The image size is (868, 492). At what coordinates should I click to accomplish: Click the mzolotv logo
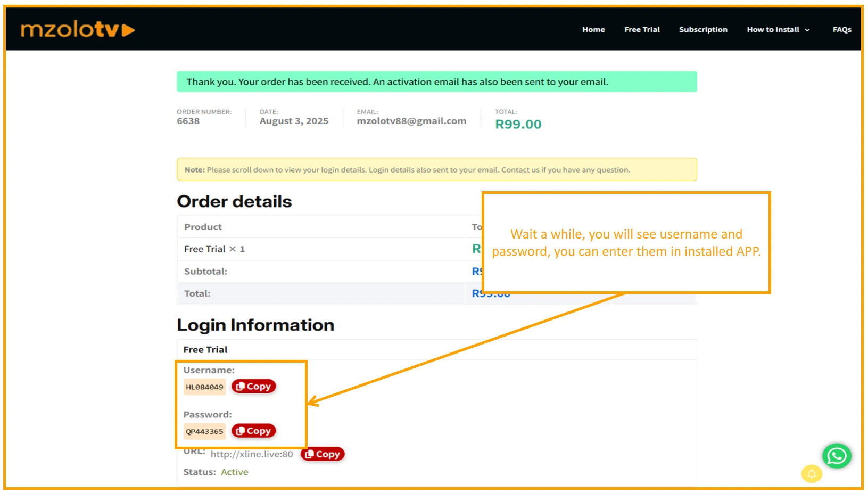[x=78, y=30]
